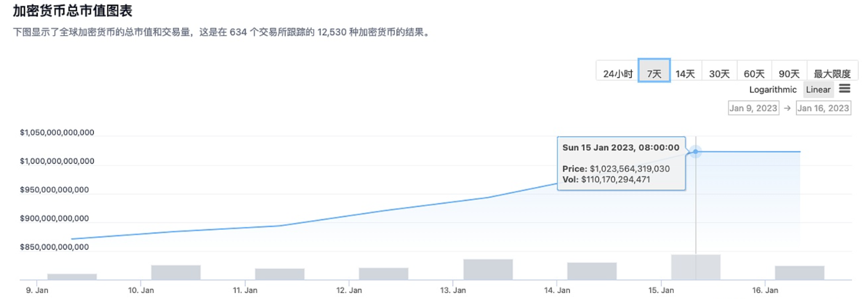The height and width of the screenshot is (299, 868).
Task: Click the Jan 9, 2023 start date field
Action: [753, 108]
